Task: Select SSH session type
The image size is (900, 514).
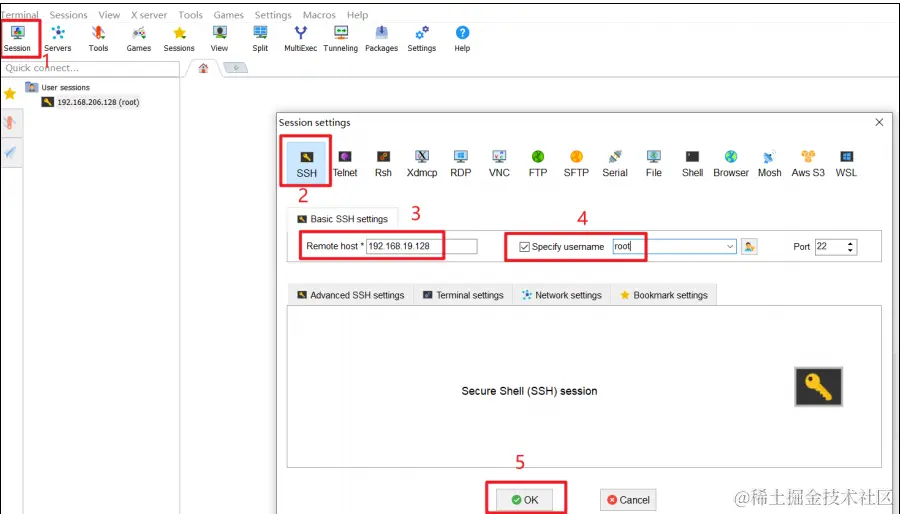Action: click(307, 163)
